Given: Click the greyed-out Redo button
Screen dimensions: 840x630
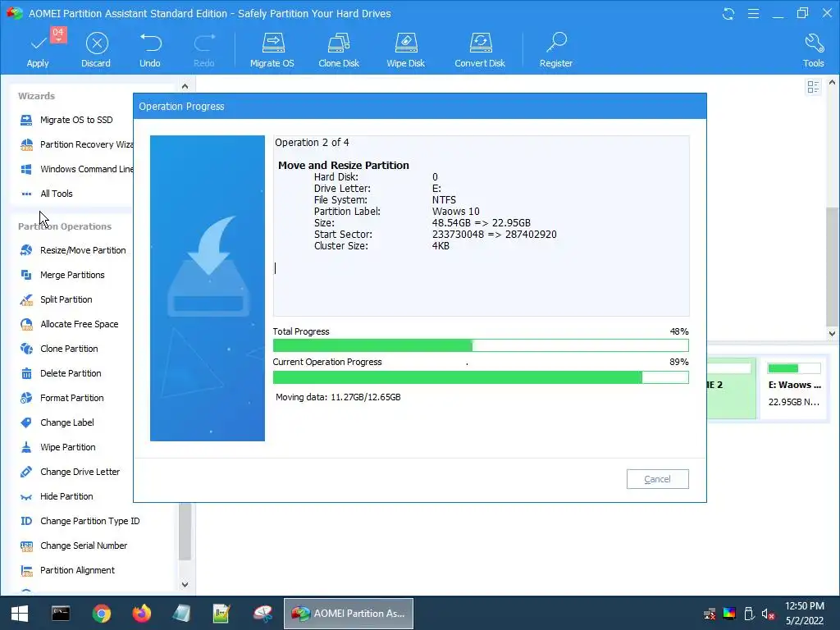Looking at the screenshot, I should (x=203, y=50).
